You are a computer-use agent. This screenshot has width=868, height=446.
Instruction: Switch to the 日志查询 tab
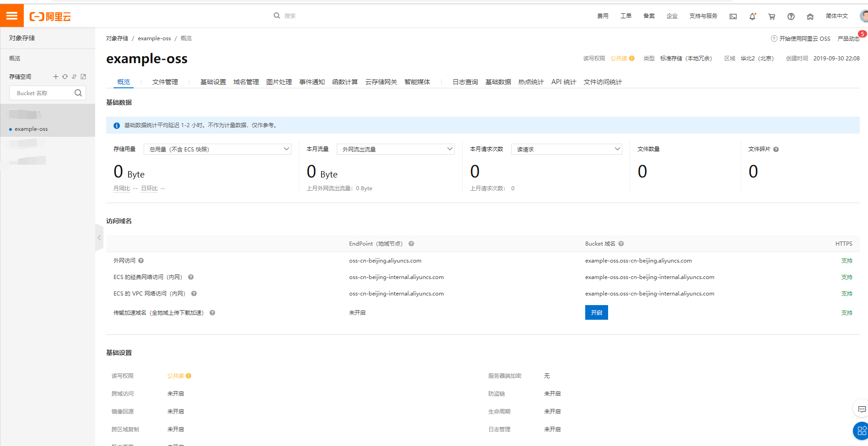(x=465, y=82)
